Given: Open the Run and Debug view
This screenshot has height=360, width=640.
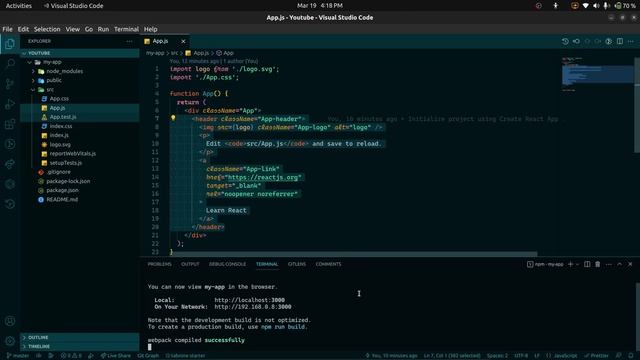Looking at the screenshot, I should coord(10,104).
